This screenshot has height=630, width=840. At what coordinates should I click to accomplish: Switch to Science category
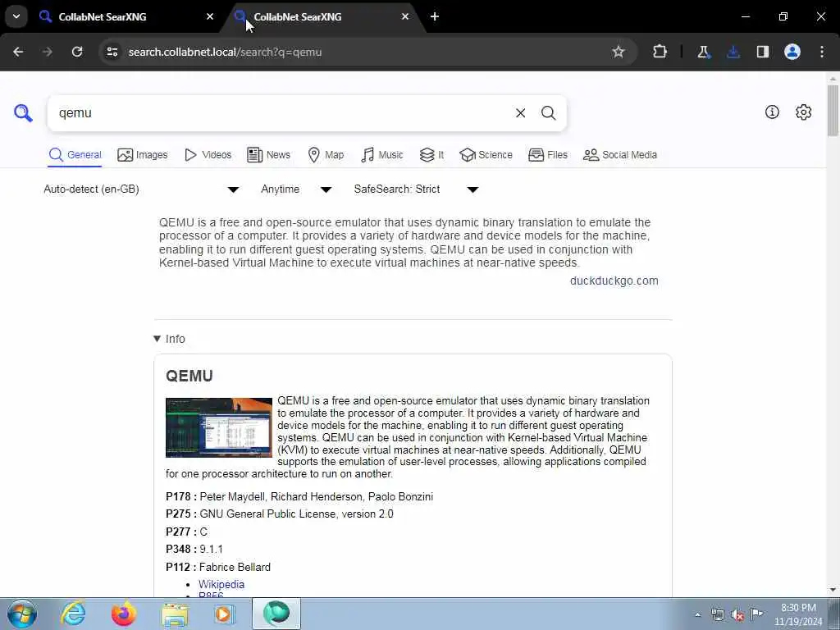486,155
